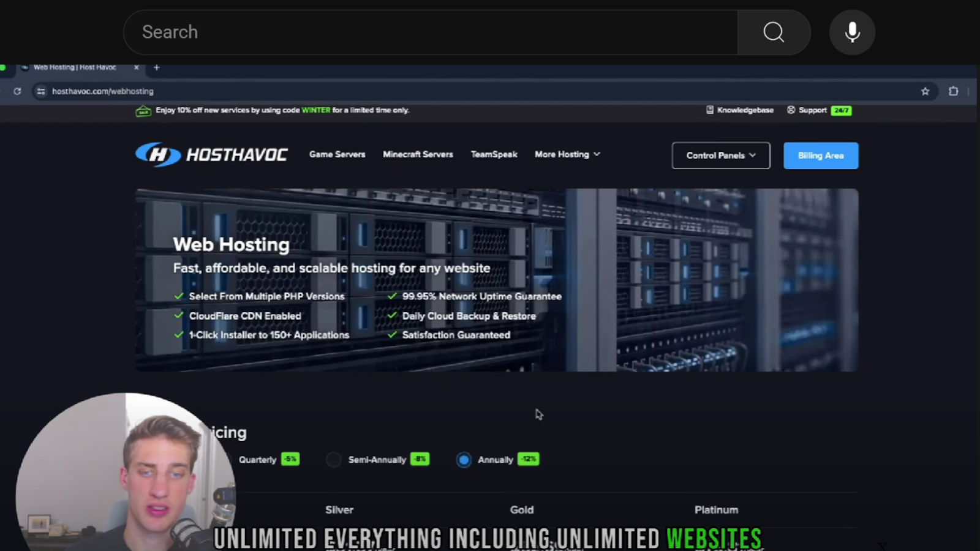Click '99.95% Network Uptime Guarantee' text
This screenshot has height=551, width=980.
[482, 296]
